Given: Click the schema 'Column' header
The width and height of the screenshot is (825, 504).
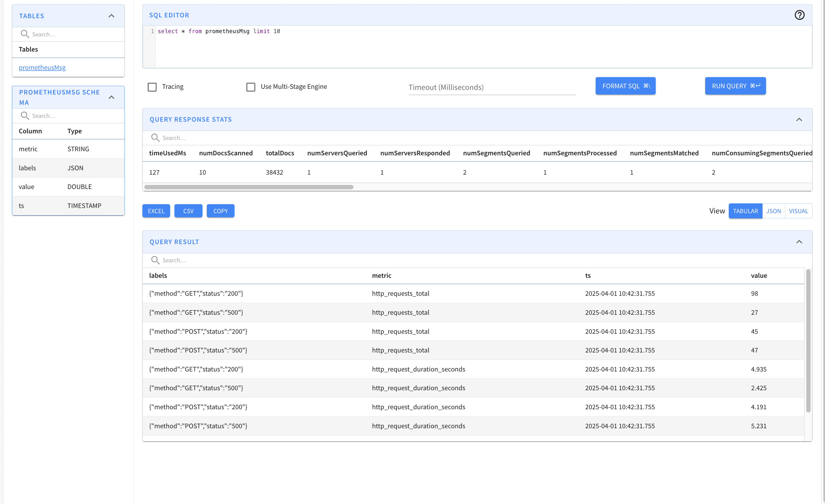Looking at the screenshot, I should click(30, 131).
